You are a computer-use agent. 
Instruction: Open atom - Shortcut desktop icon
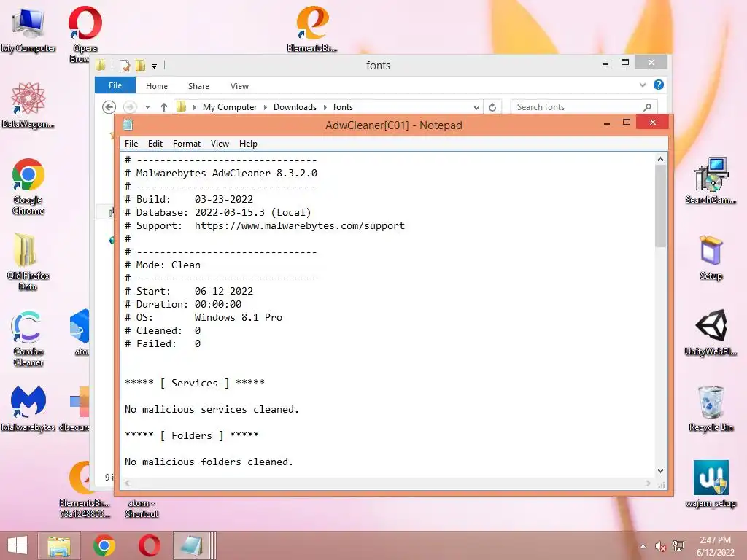coord(142,507)
